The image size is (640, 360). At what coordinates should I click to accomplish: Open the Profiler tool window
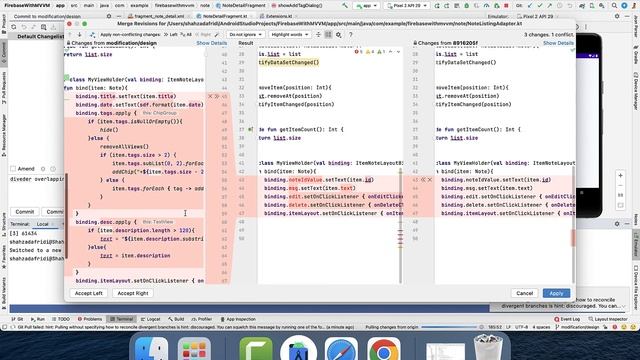coord(201,319)
